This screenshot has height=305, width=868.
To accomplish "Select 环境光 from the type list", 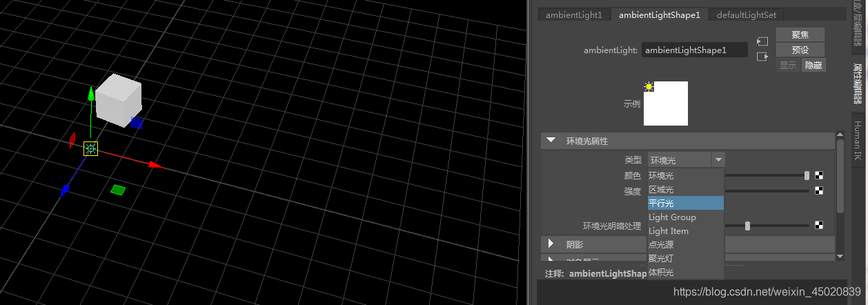I will 685,175.
